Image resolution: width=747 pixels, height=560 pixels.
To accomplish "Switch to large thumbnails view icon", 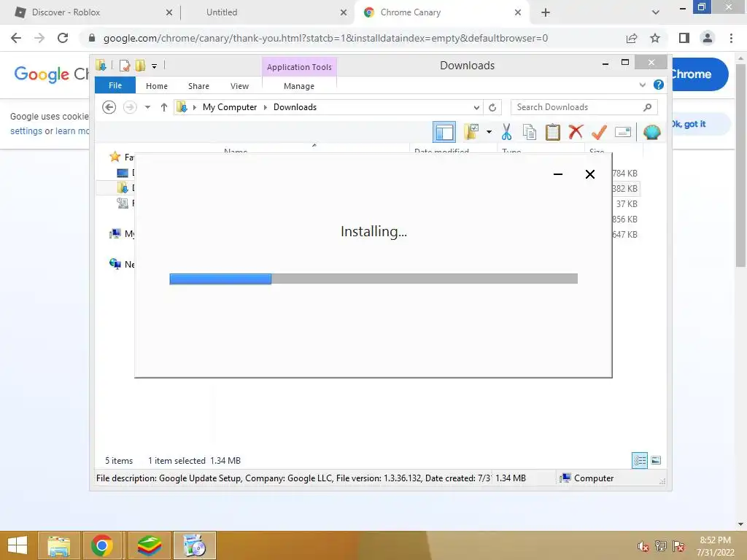I will click(x=656, y=460).
